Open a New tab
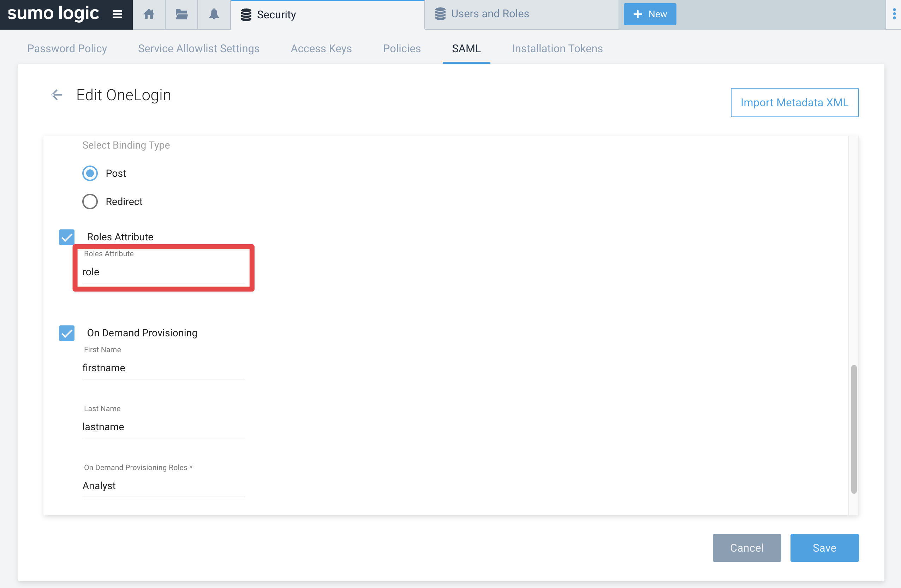 650,14
